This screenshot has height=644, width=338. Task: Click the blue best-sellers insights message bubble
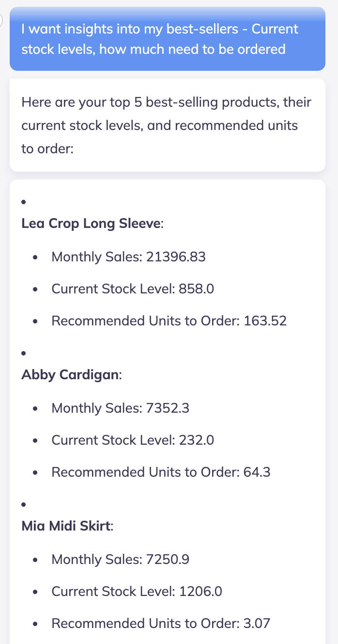tap(167, 39)
